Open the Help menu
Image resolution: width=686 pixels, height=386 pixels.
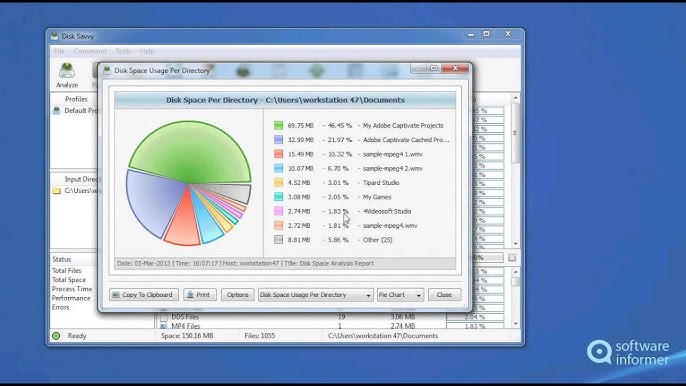tap(147, 51)
